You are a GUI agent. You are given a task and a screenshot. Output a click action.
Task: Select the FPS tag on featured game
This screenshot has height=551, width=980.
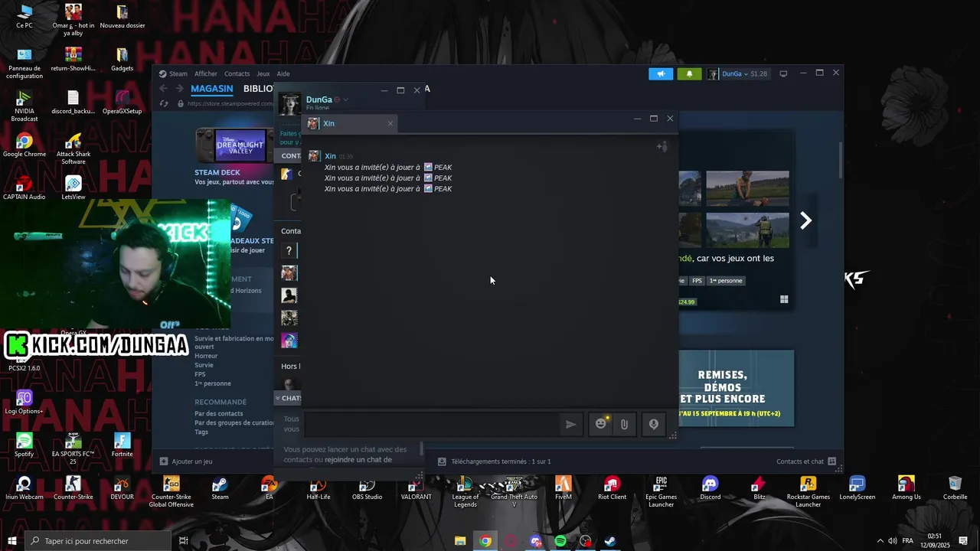[x=697, y=281]
